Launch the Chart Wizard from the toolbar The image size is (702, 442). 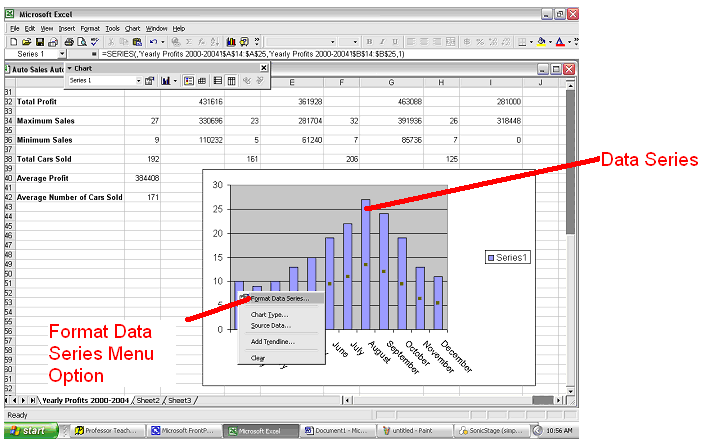pos(231,42)
